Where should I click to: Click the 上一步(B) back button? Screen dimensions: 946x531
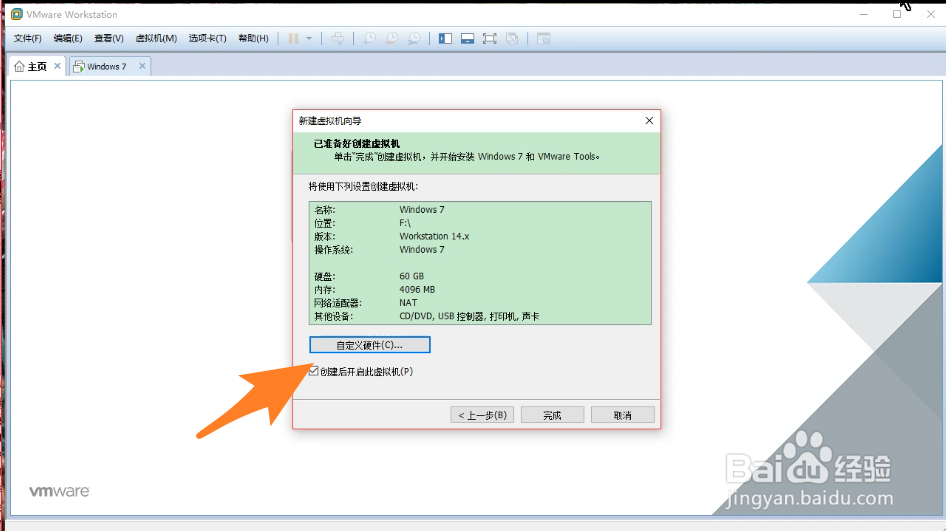[x=482, y=415]
